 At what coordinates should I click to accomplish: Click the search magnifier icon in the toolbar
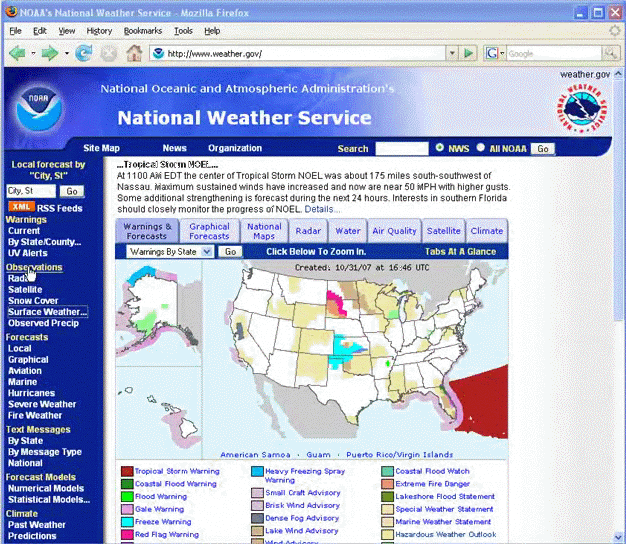click(610, 53)
